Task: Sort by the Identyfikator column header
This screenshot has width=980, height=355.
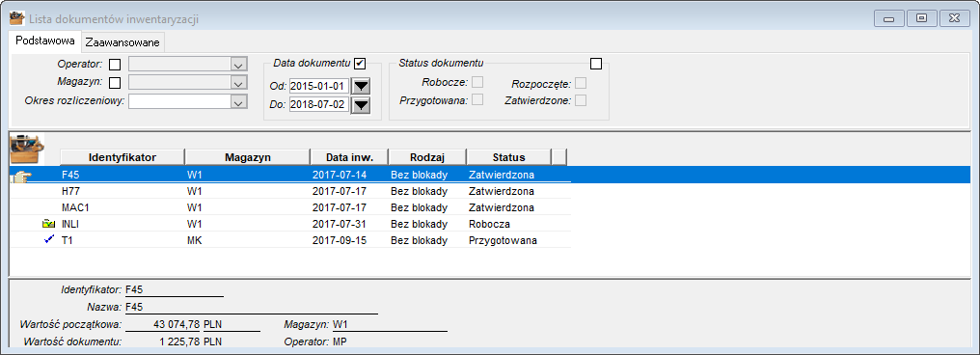Action: pos(122,157)
